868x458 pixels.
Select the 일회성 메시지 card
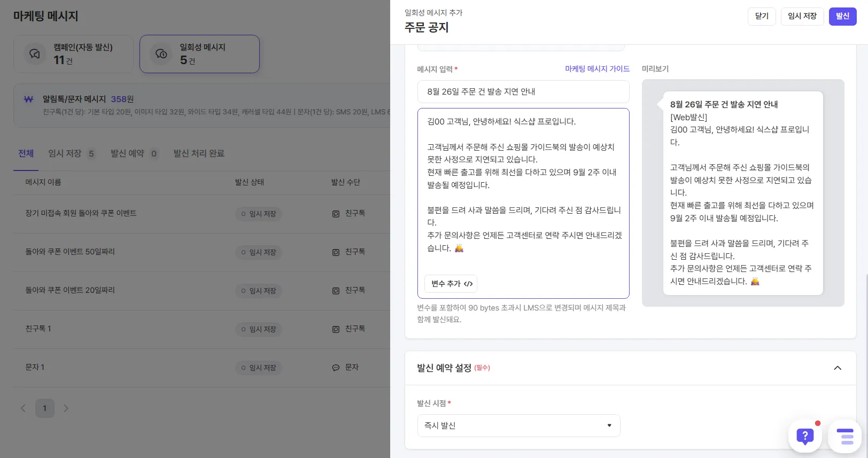tap(199, 54)
